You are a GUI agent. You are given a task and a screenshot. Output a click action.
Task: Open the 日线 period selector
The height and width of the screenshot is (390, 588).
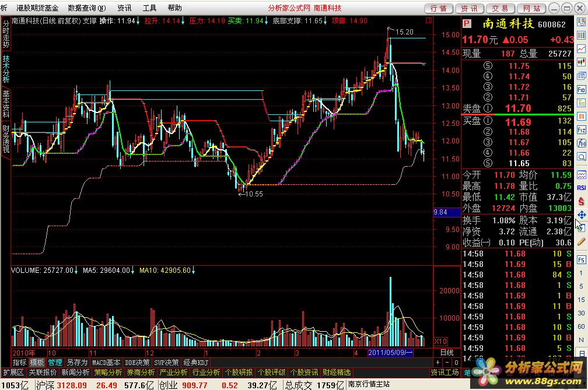click(x=447, y=353)
